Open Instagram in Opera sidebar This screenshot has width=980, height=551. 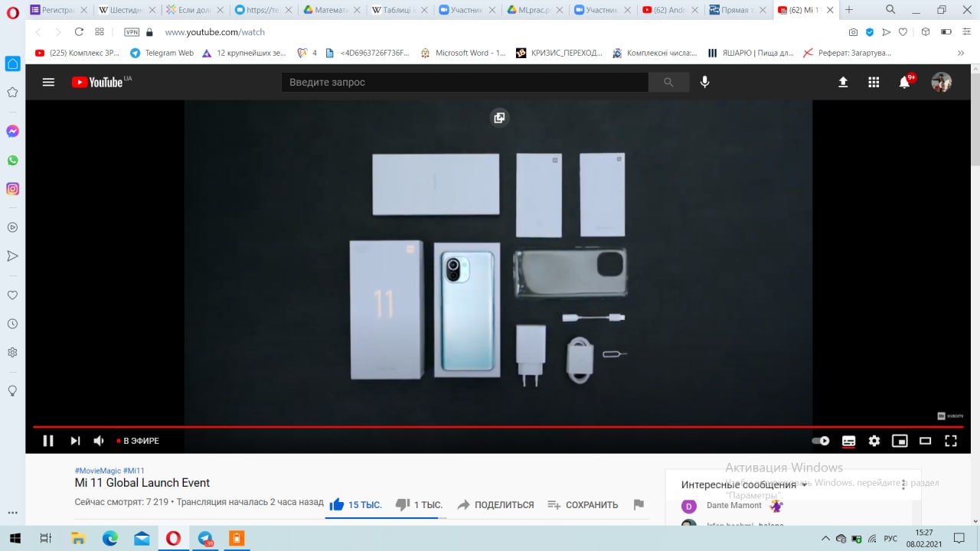tap(12, 188)
